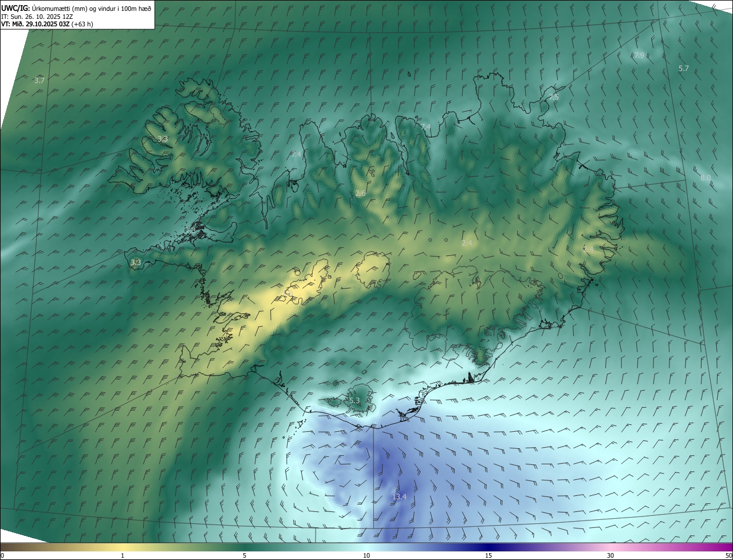The image size is (733, 560).
Task: Click the 1 tick on the color scale
Action: click(123, 555)
